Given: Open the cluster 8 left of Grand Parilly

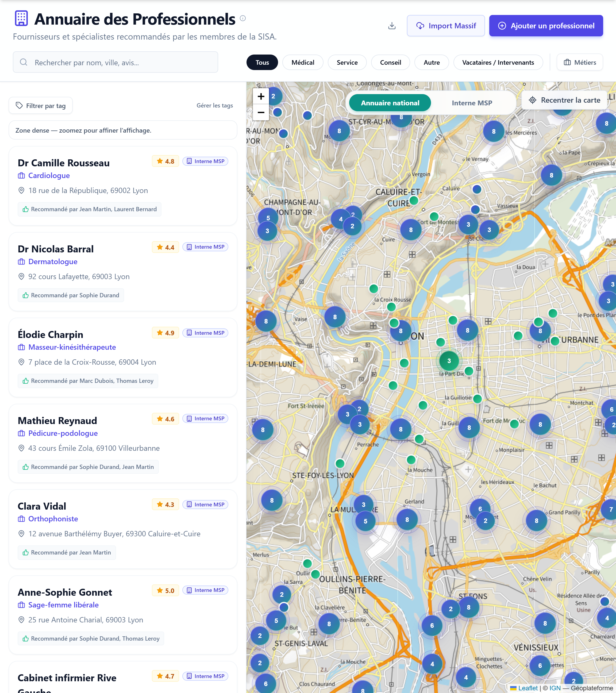Looking at the screenshot, I should point(536,521).
